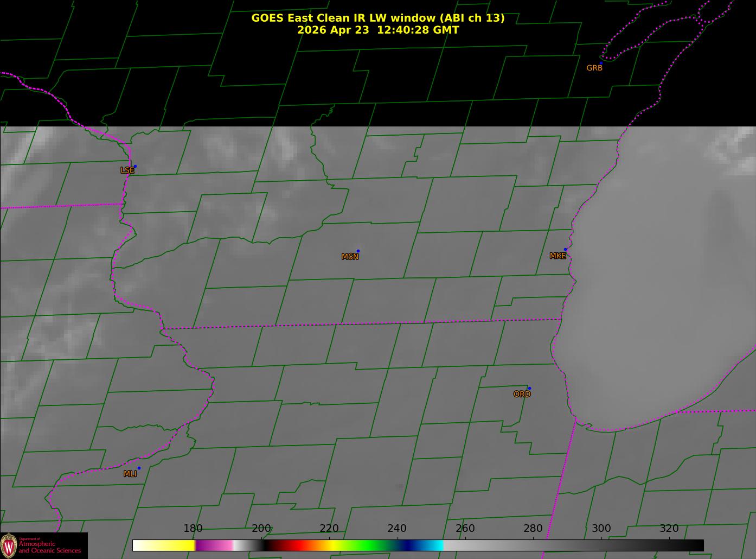Click the UW crest W emblem
Viewport: 756px width, 559px height.
click(x=8, y=545)
